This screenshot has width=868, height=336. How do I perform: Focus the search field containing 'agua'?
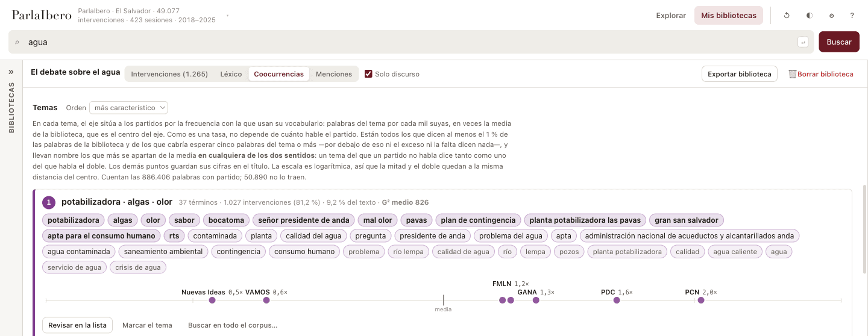pyautogui.click(x=410, y=42)
